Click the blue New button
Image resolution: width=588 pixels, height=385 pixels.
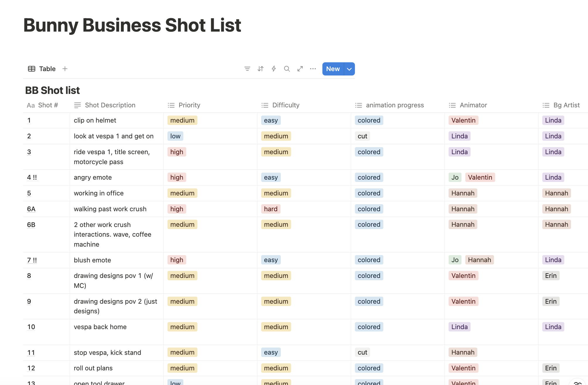click(333, 69)
